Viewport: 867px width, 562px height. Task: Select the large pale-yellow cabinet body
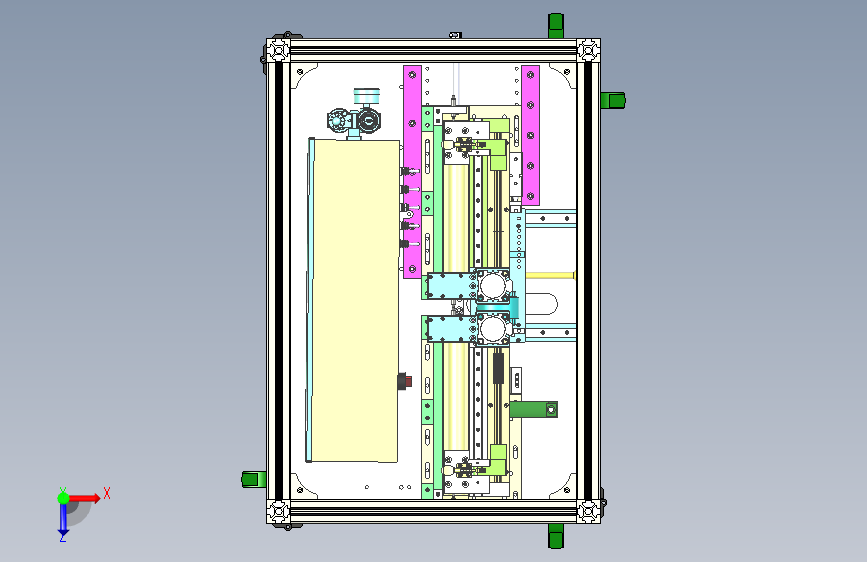coord(354,300)
